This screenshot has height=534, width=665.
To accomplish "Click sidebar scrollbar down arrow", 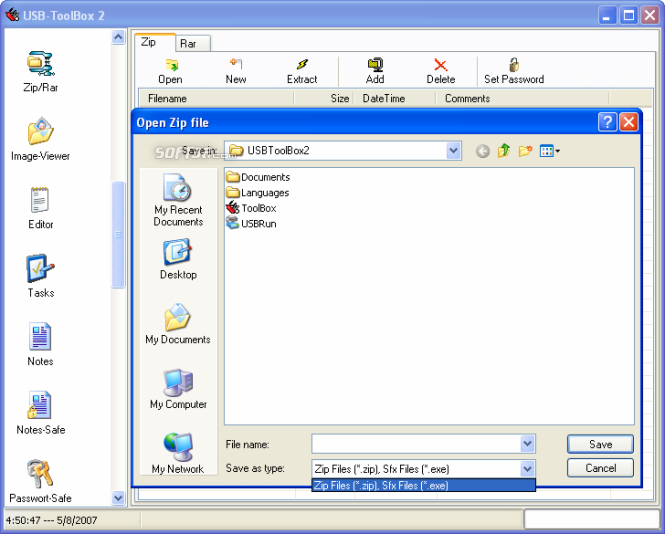I will coord(118,498).
